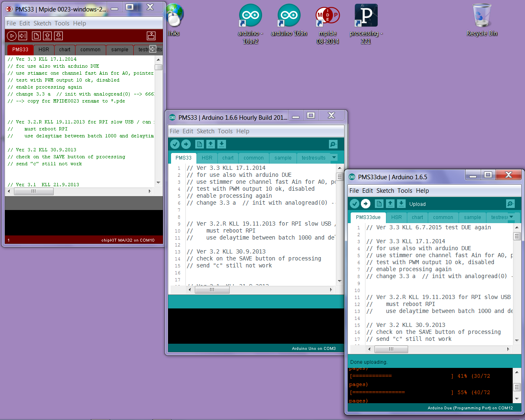The height and width of the screenshot is (420, 525).
Task: Click New sketch icon in Arduino 1.6.6 toolbar
Action: [199, 144]
